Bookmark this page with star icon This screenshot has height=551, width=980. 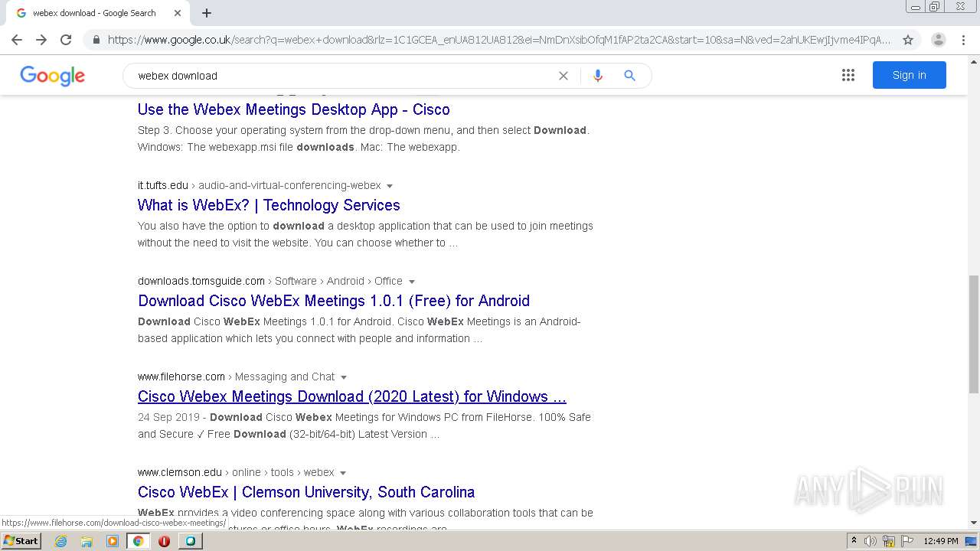(x=908, y=40)
